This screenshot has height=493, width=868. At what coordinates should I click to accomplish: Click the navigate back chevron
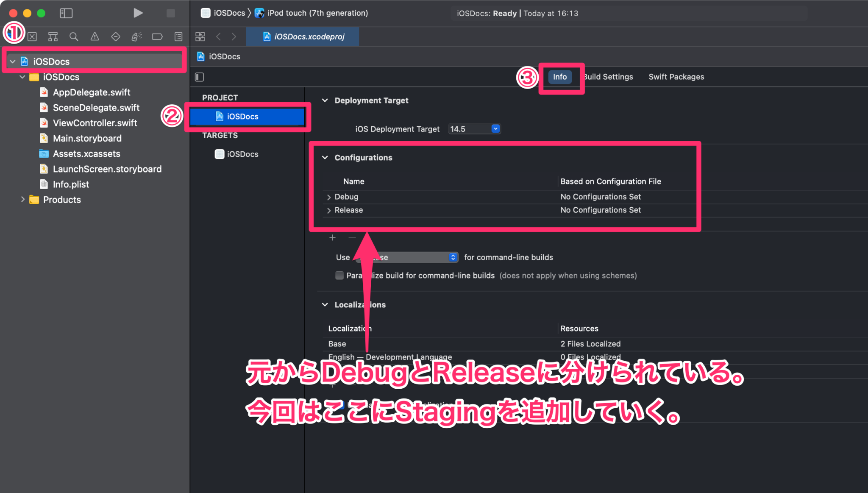(x=218, y=36)
